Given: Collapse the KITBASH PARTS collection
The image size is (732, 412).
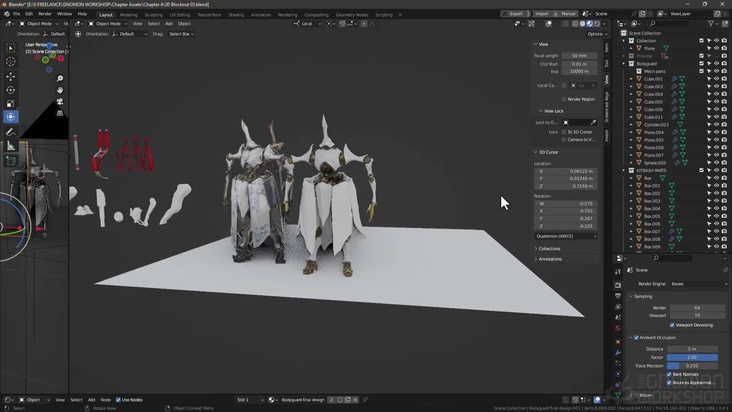Looking at the screenshot, I should pyautogui.click(x=624, y=170).
